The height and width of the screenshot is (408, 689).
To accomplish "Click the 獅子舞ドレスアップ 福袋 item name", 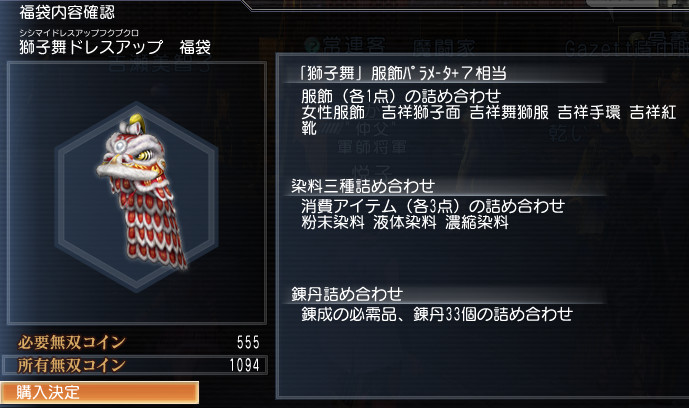I will (x=115, y=47).
